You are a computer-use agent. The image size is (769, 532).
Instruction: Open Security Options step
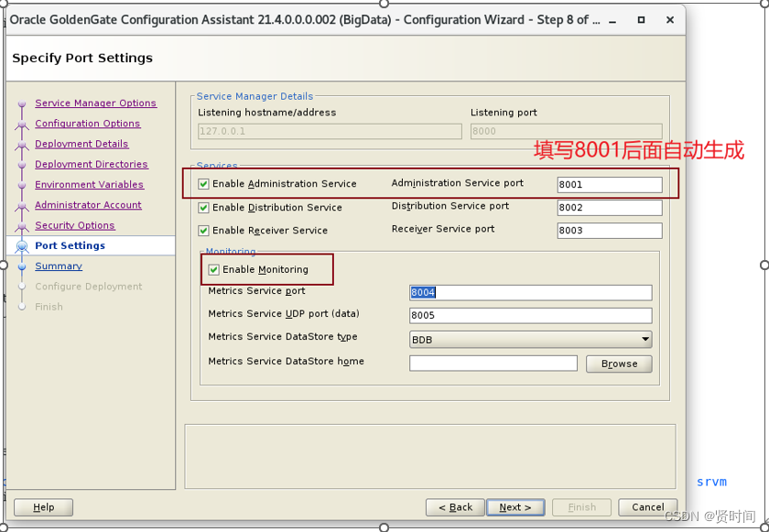(x=74, y=225)
